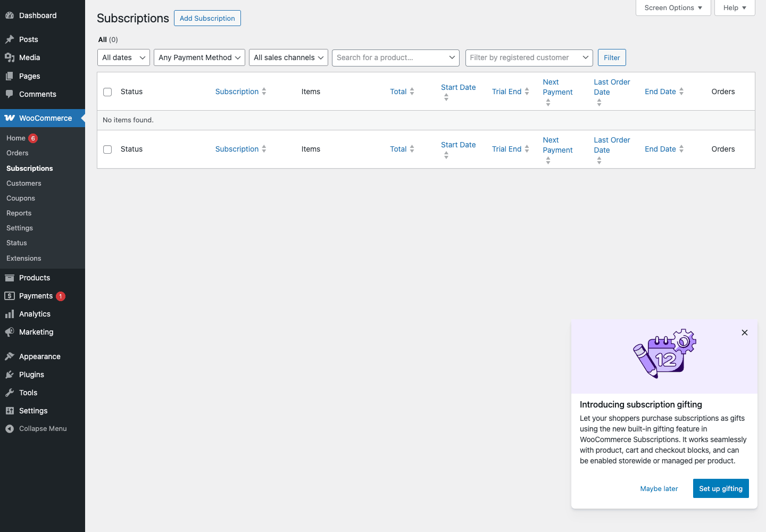Sort by Next Payment arrows in header
Screen dimensions: 766x532
point(548,102)
